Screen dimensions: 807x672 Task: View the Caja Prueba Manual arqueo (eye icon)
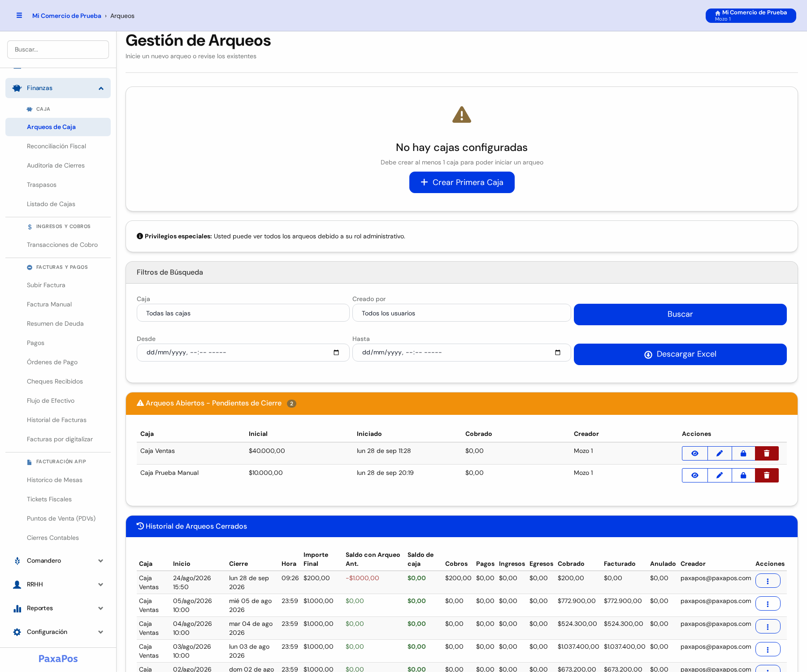[695, 475]
